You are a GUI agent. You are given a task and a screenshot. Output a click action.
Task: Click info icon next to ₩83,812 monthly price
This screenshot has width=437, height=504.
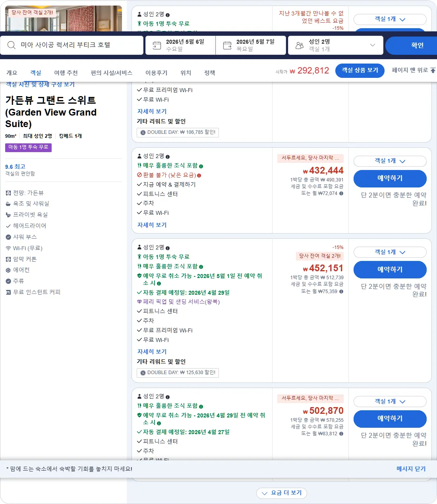point(341,434)
